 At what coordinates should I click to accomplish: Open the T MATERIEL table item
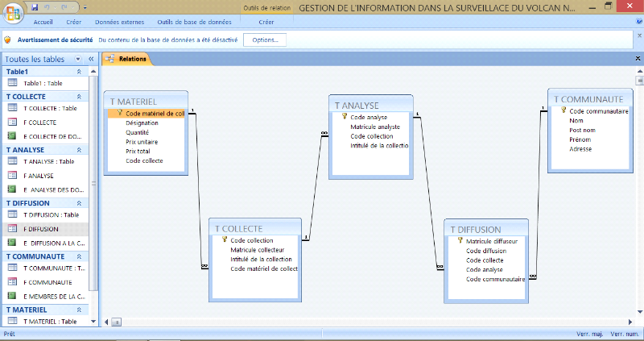point(48,322)
